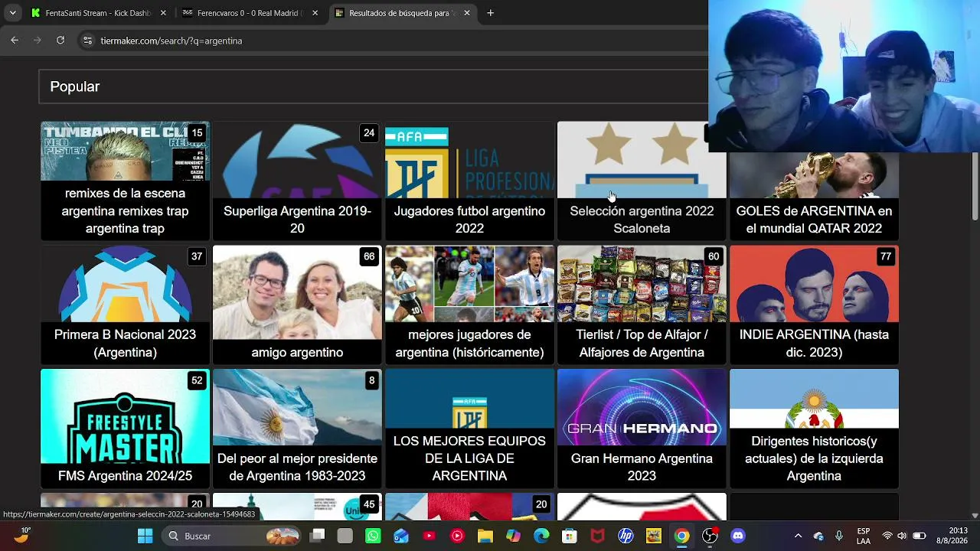Image resolution: width=980 pixels, height=551 pixels.
Task: Go back to the previous page
Action: tap(15, 41)
